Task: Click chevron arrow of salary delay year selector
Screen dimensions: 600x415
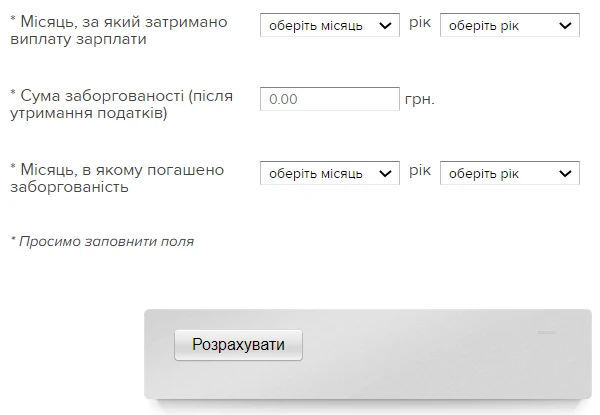Action: pos(566,25)
